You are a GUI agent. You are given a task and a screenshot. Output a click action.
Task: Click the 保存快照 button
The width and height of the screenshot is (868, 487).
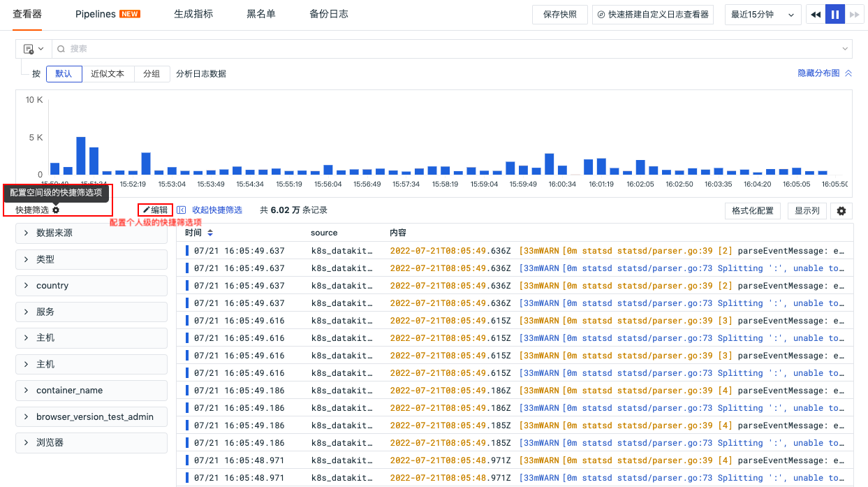point(560,15)
